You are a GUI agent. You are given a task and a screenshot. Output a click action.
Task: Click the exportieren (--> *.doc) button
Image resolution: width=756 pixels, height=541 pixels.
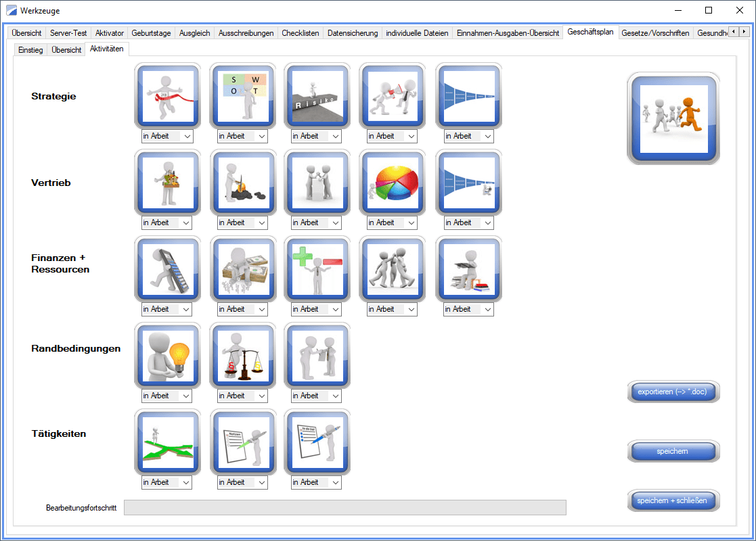673,392
